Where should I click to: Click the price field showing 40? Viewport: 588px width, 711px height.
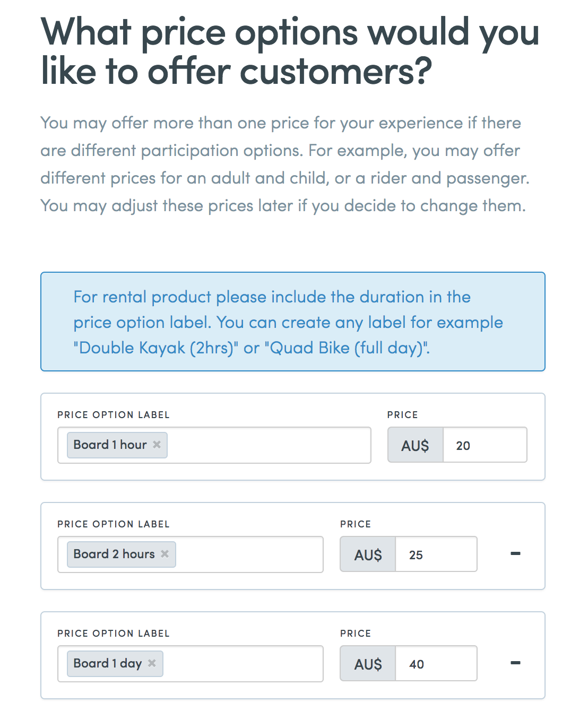[436, 664]
